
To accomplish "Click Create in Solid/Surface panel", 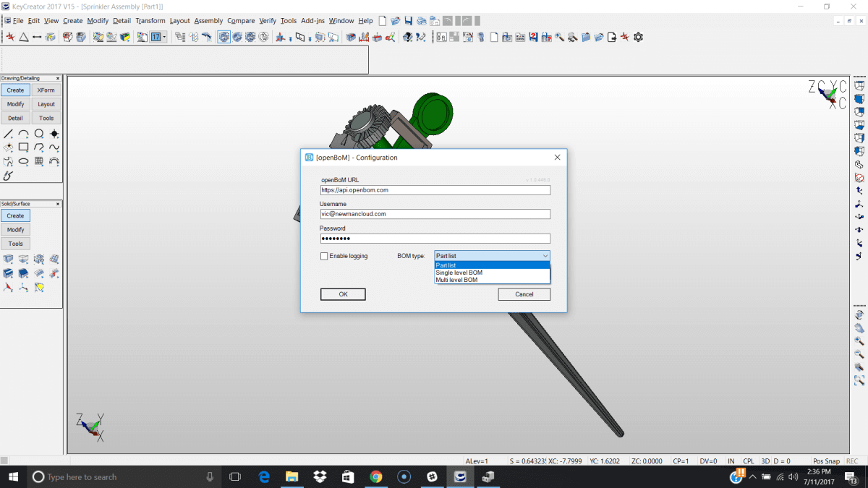I will click(x=15, y=215).
